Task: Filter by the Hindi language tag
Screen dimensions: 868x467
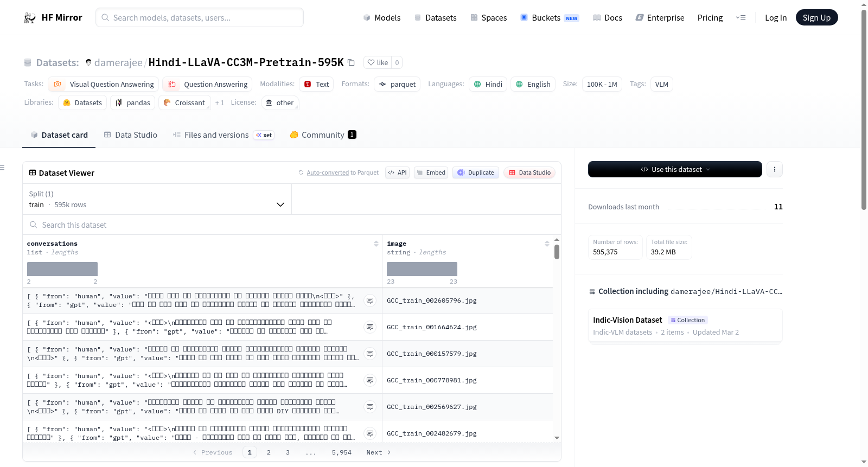Action: click(x=488, y=84)
